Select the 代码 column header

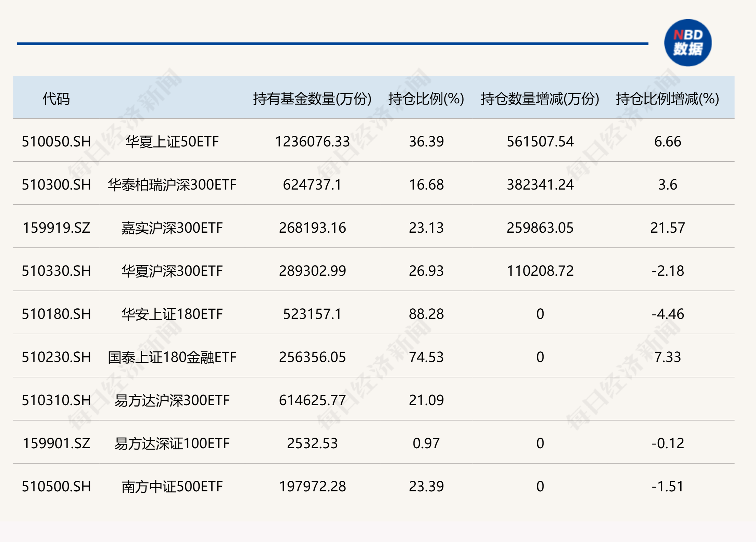click(56, 99)
